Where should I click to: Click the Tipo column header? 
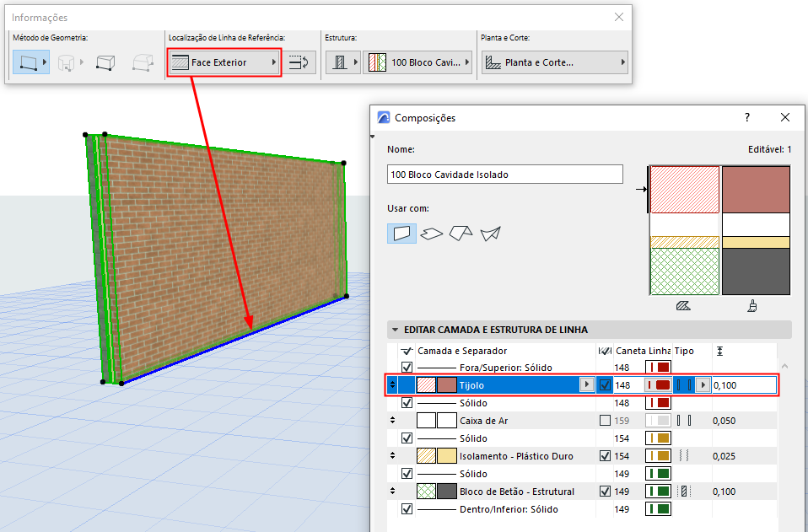(684, 351)
